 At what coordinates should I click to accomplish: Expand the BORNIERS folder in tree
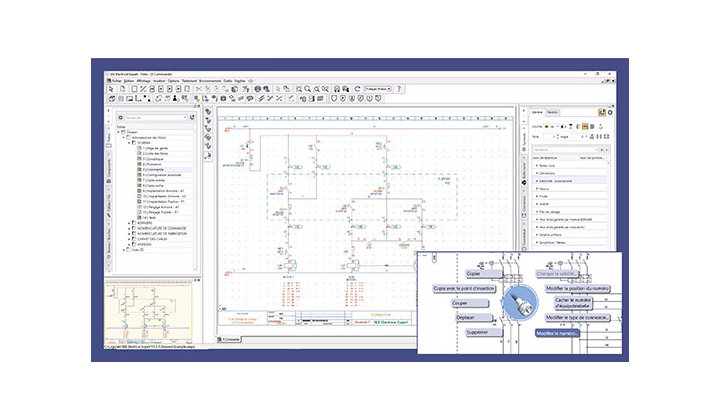pos(129,223)
